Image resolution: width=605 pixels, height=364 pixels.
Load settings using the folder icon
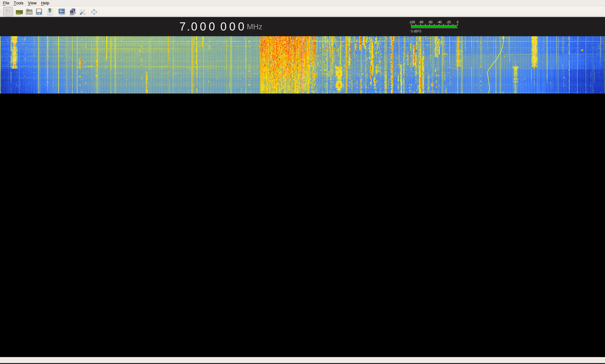tap(29, 12)
